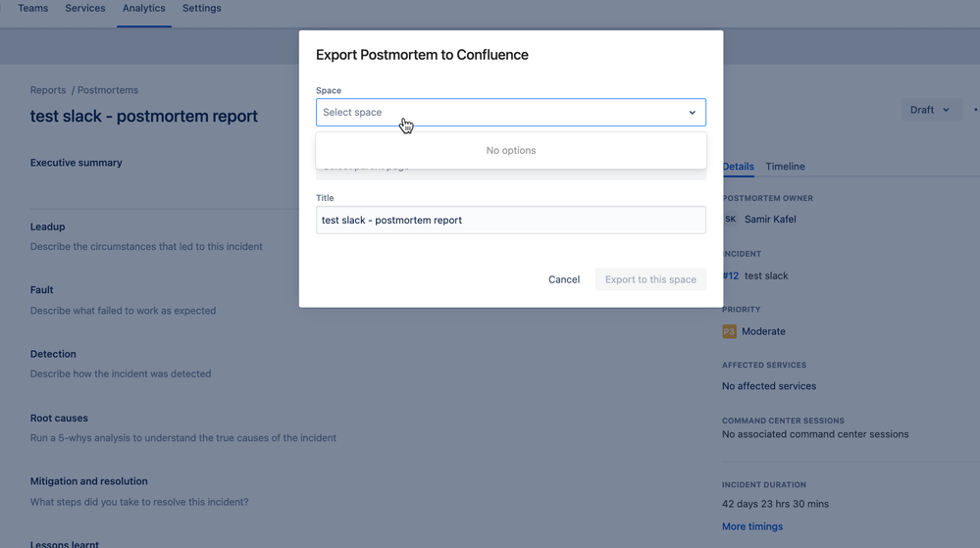Open the Teams menu
980x548 pixels.
33,8
